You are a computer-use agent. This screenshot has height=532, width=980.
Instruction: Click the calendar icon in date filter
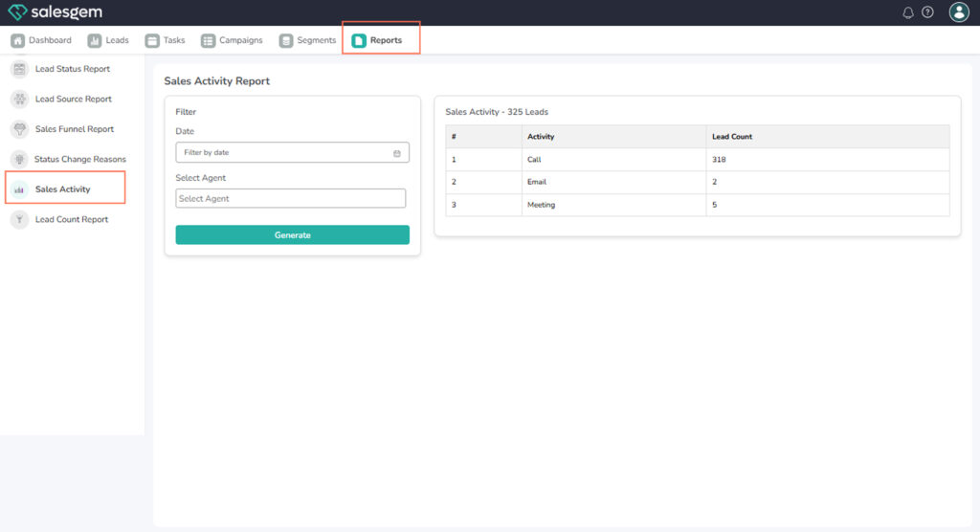(x=397, y=153)
